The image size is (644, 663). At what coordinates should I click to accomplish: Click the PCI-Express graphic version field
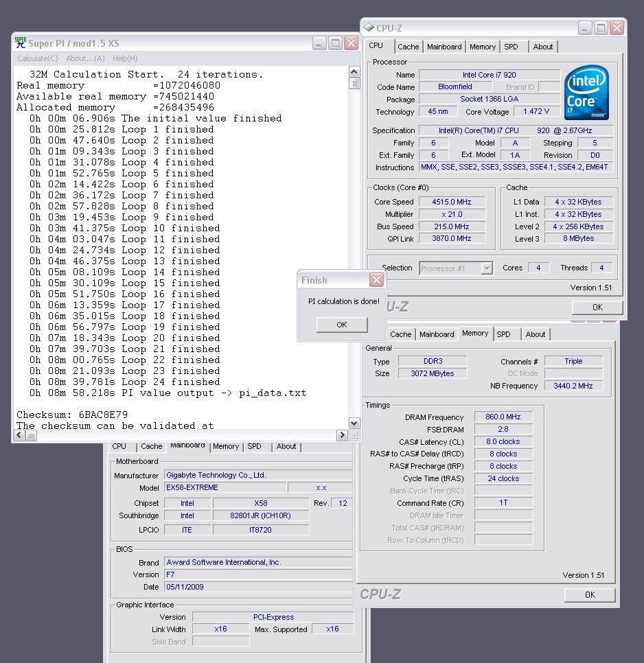click(273, 617)
